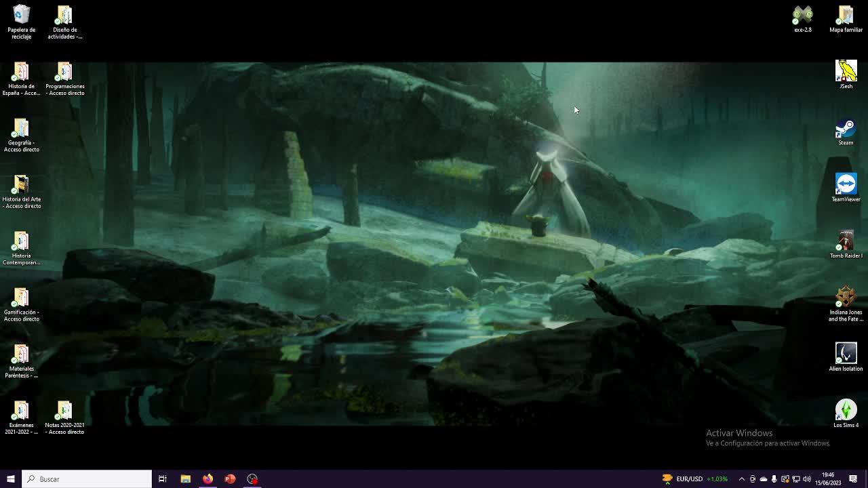
Task: Open network settings tray icon
Action: point(796,479)
